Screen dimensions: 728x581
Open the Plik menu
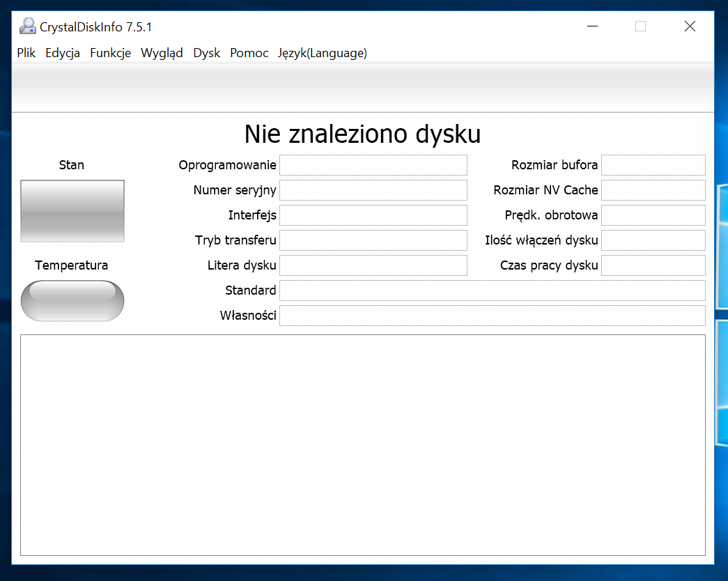click(x=26, y=53)
